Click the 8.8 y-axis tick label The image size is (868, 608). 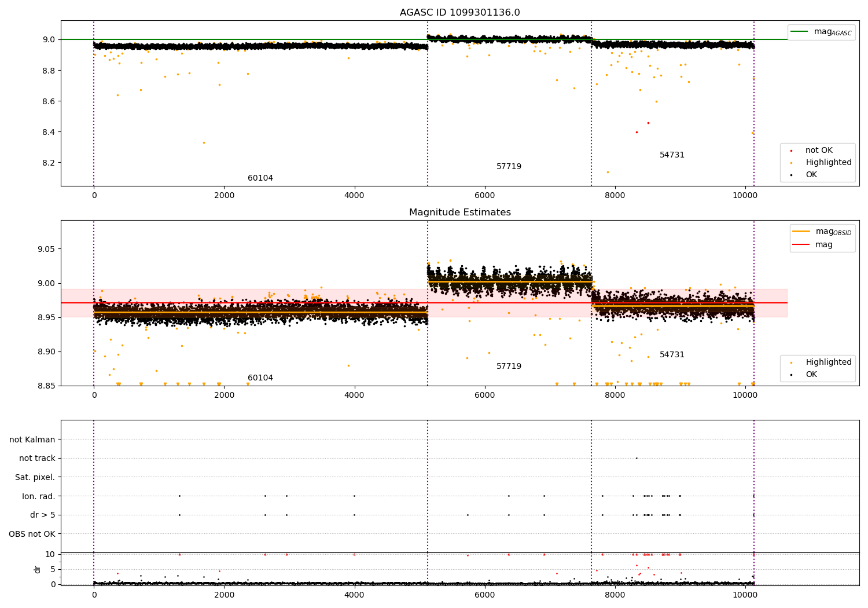tap(49, 71)
